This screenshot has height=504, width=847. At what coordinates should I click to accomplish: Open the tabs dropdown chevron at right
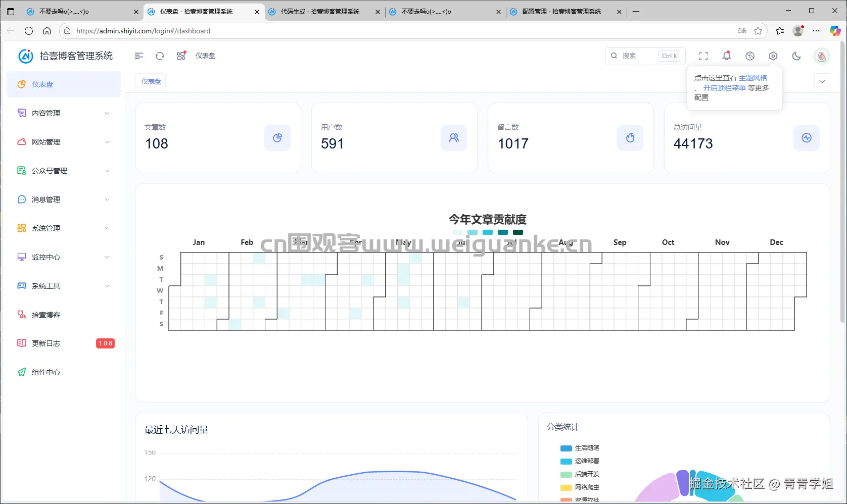click(822, 82)
